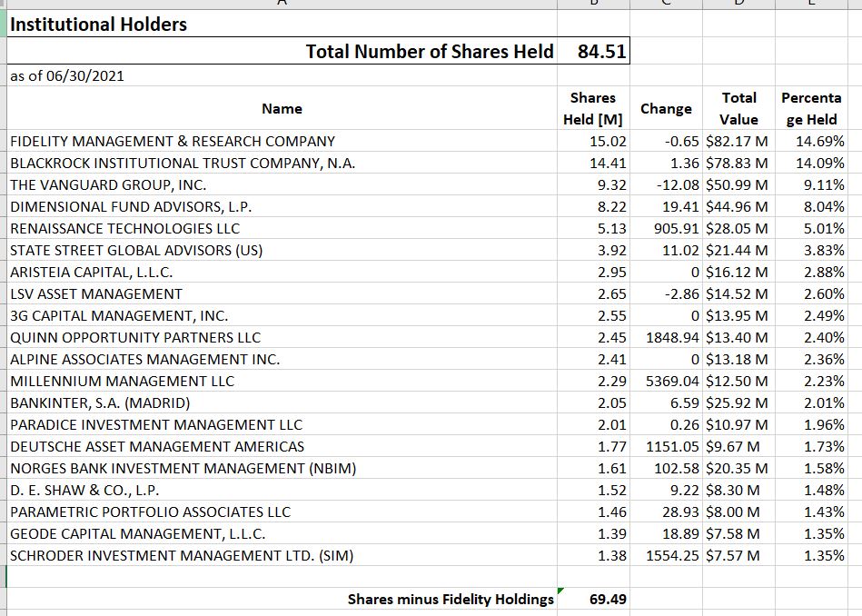
Task: Click the 14.69% percentage held cell
Action: [811, 141]
